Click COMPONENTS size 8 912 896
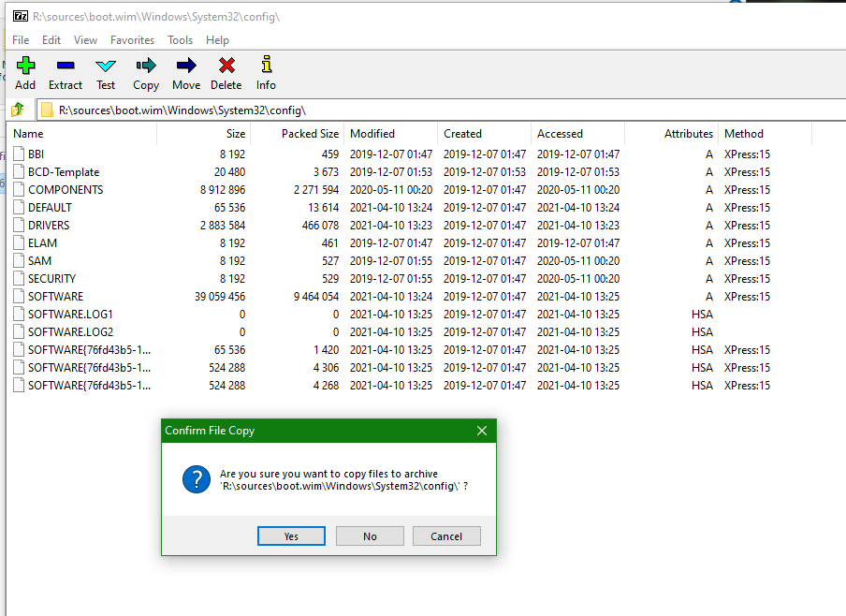The width and height of the screenshot is (846, 616). pyautogui.click(x=223, y=189)
